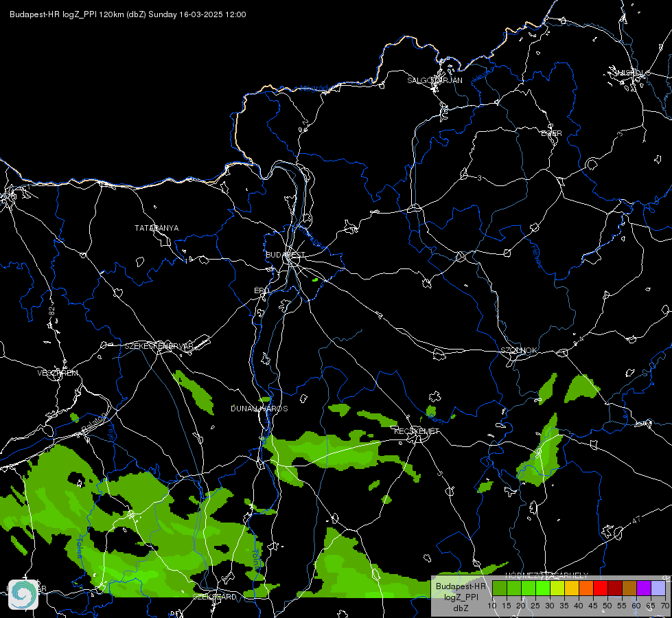Click the HODMEZOVASARHELY city label
The height and width of the screenshot is (618, 672).
tap(547, 575)
